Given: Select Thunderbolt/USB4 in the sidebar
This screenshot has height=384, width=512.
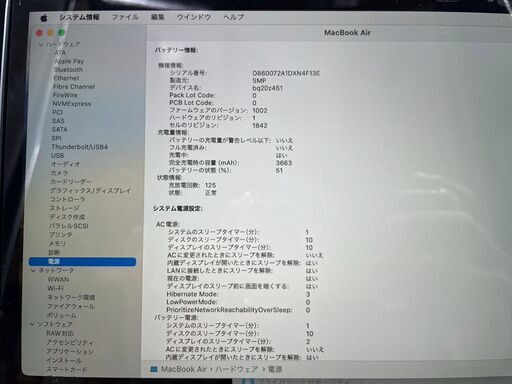Looking at the screenshot, I should click(x=80, y=147).
